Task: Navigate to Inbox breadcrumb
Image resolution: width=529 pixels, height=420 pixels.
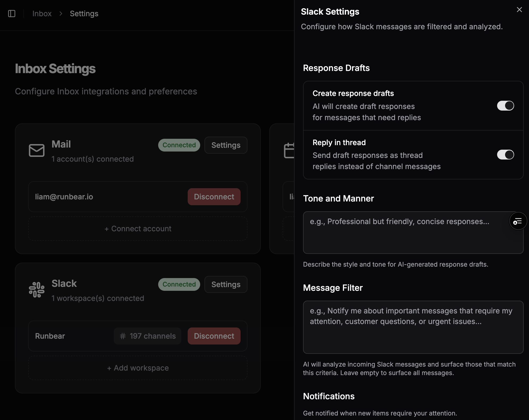Action: click(x=42, y=14)
